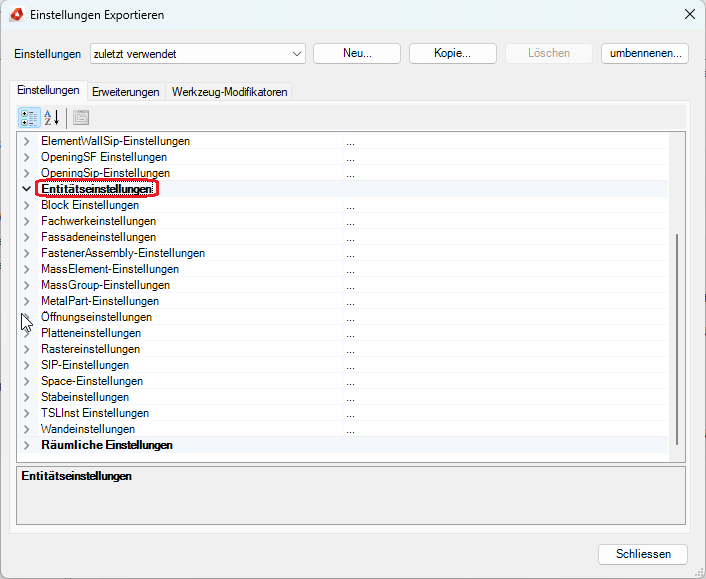Expand MassGroup-Einstellungen row
This screenshot has height=579, width=706.
click(27, 285)
